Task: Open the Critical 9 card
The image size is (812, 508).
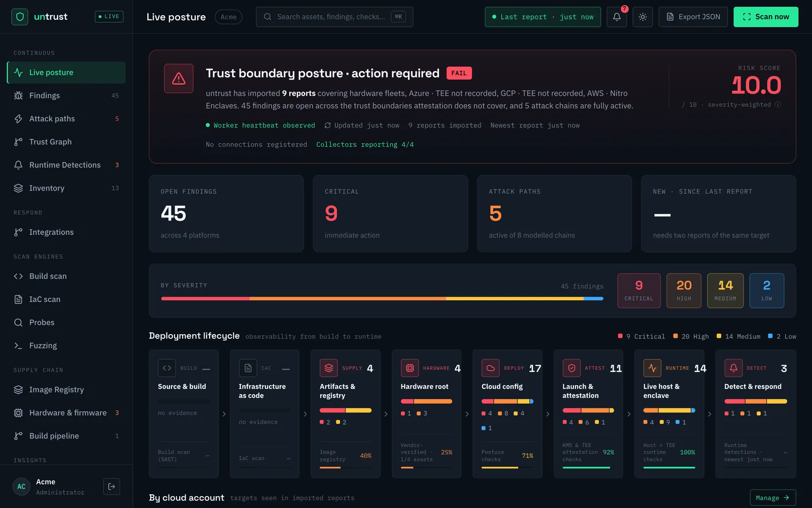Action: [x=390, y=213]
